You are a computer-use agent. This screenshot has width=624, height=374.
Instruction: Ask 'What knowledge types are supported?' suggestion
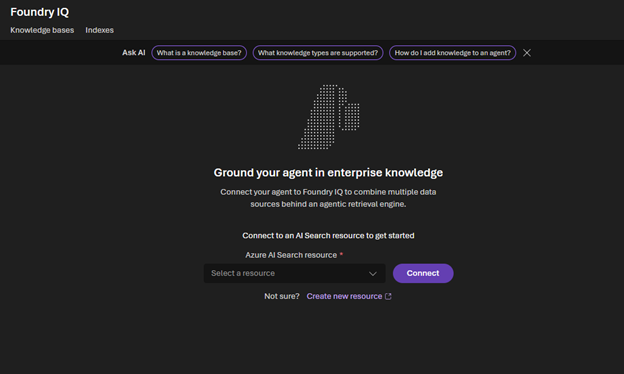[318, 53]
